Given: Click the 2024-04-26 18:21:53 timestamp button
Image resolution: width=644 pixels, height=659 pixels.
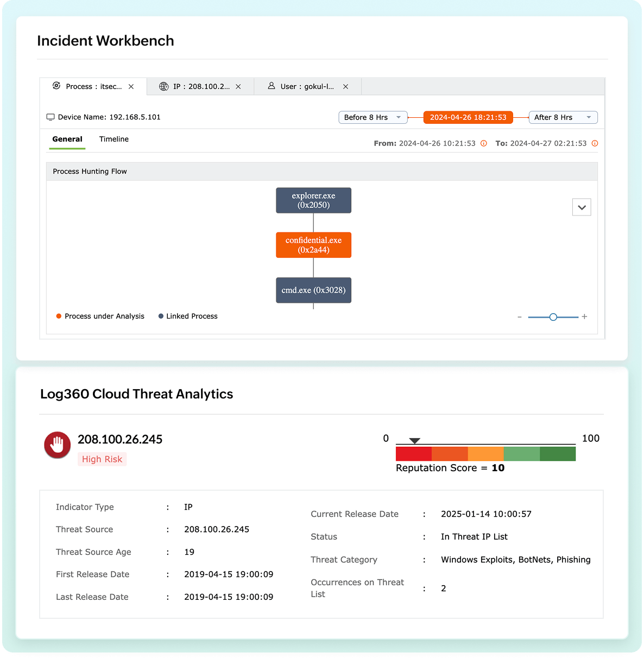Looking at the screenshot, I should pyautogui.click(x=468, y=117).
